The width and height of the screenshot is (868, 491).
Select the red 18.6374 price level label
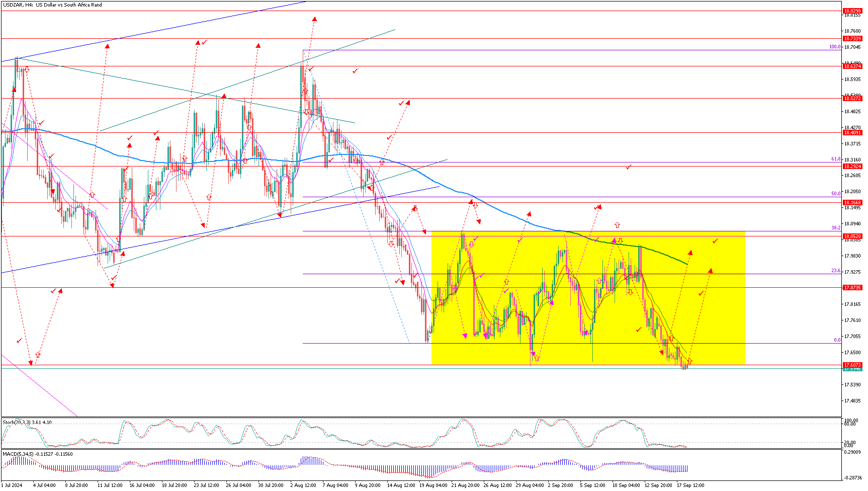click(x=852, y=66)
